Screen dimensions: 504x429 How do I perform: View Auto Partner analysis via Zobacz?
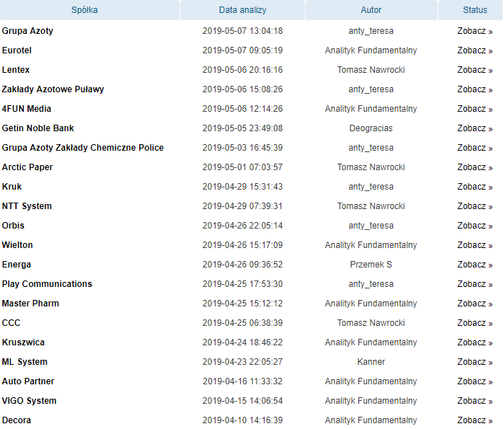pos(474,381)
